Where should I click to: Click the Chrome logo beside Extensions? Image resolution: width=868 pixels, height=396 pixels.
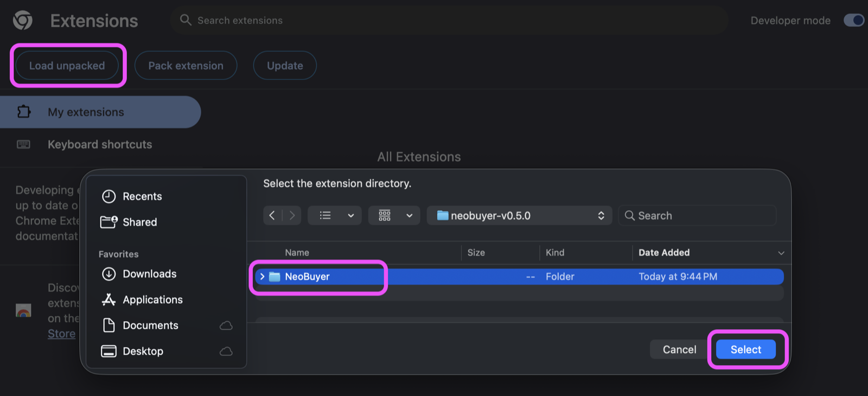click(23, 21)
